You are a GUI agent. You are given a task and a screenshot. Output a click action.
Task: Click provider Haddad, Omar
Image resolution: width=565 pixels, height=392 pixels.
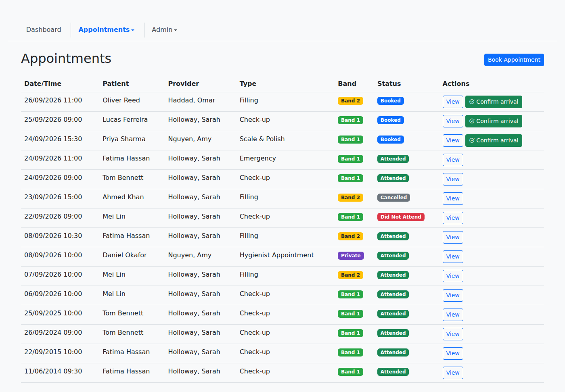pyautogui.click(x=192, y=100)
